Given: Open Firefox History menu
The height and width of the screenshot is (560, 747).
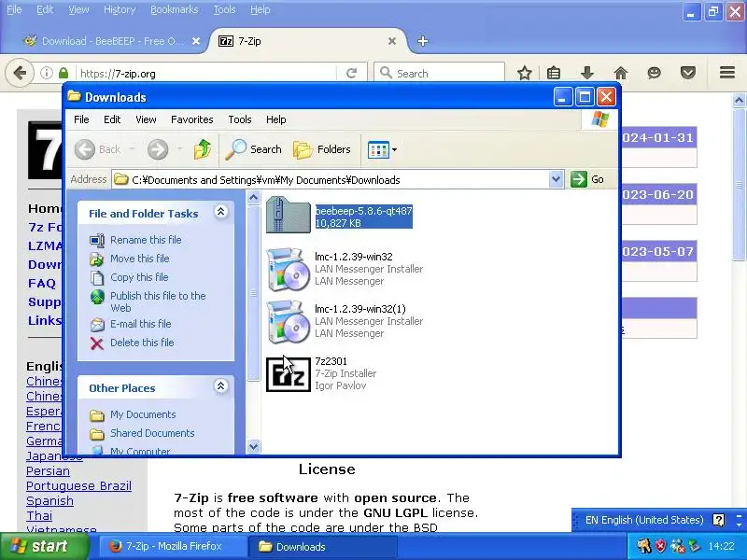Looking at the screenshot, I should (120, 9).
